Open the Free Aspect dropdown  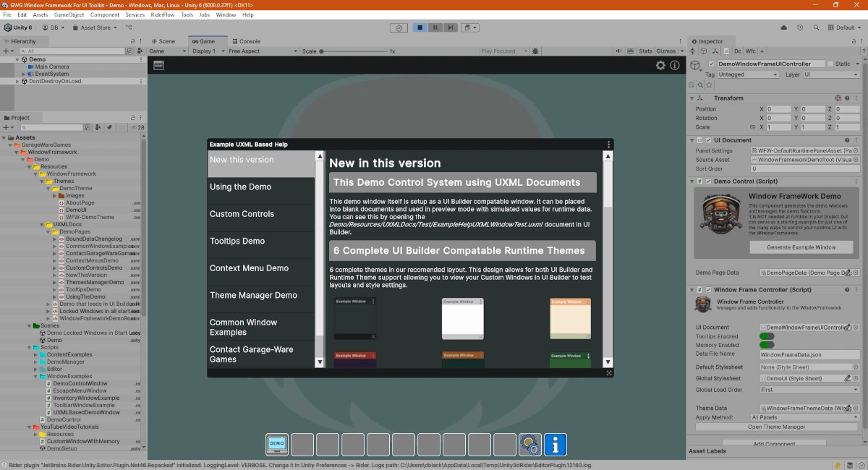(262, 51)
